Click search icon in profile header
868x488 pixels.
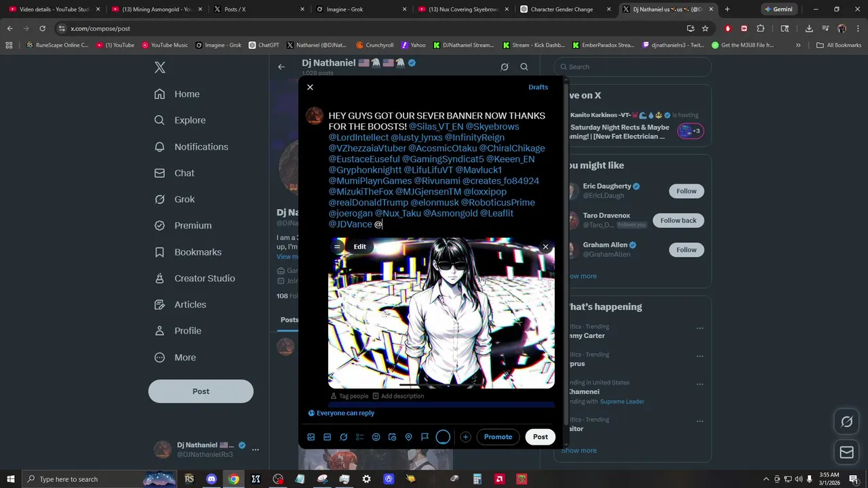[x=524, y=67]
